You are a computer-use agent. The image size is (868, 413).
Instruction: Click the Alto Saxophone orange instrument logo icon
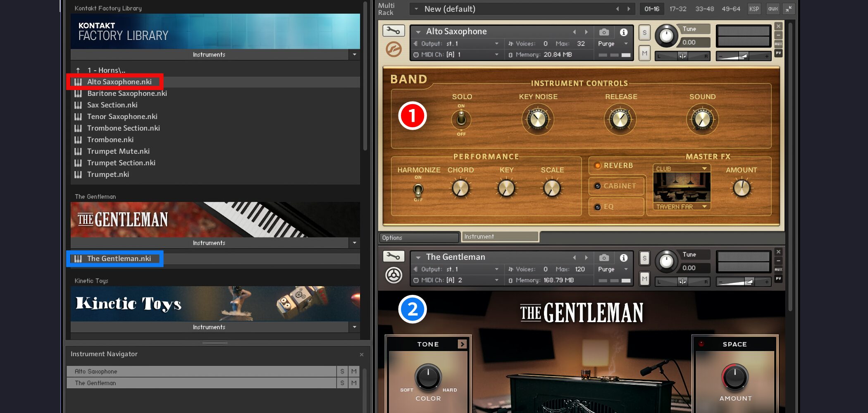(393, 50)
